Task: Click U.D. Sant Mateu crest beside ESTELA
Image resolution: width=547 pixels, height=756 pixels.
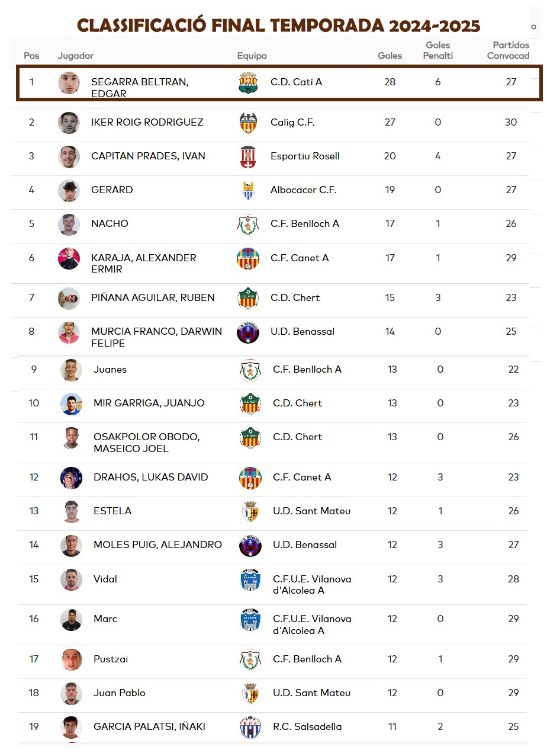Action: 250,511
